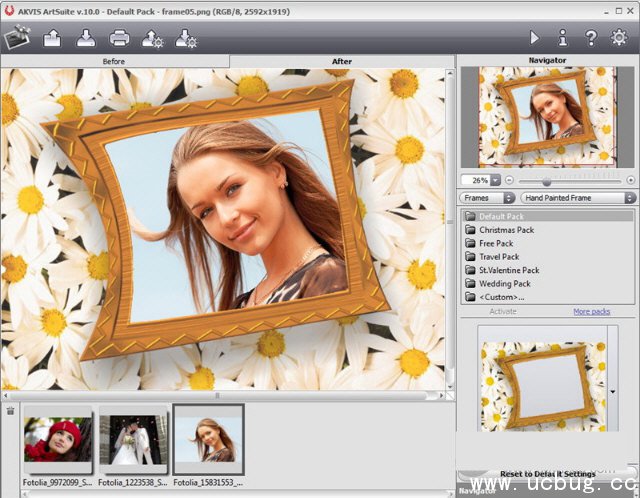
Task: Click the navigator zoom slider handle
Action: (546, 180)
